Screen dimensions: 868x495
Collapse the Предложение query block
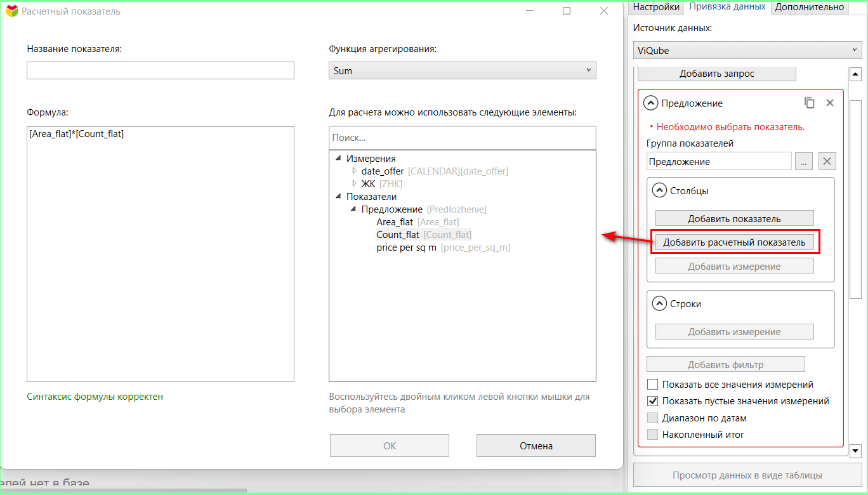point(650,103)
